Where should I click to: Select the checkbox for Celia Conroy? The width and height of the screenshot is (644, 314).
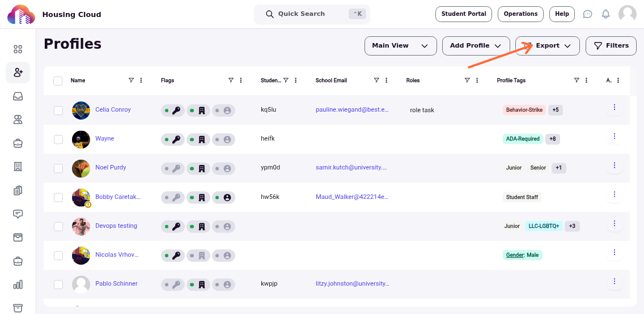58,111
